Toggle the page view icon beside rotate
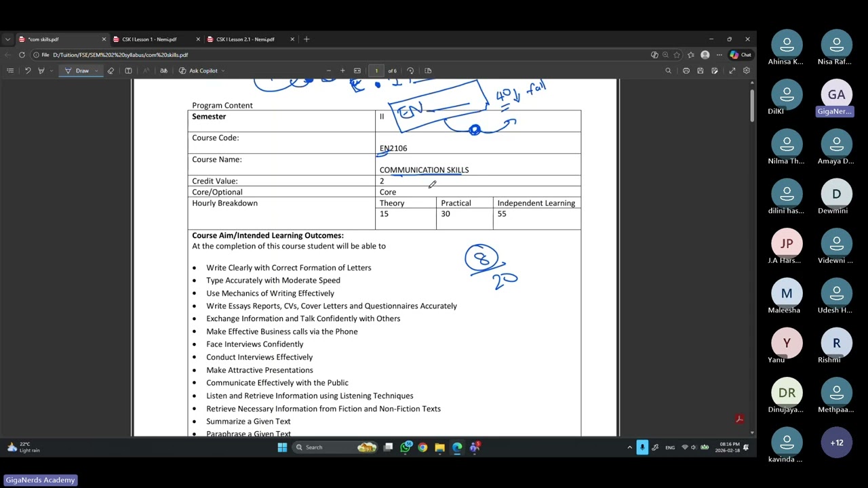 [428, 70]
